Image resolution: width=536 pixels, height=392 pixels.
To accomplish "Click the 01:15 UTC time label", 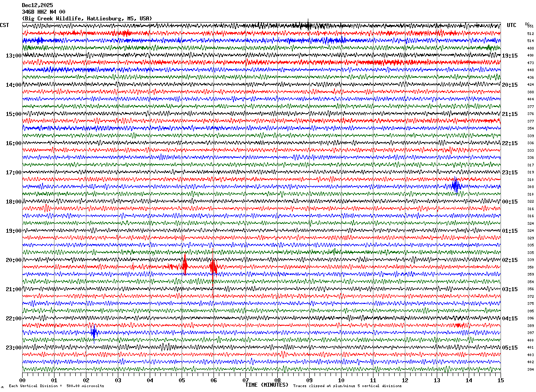I will pos(509,231).
